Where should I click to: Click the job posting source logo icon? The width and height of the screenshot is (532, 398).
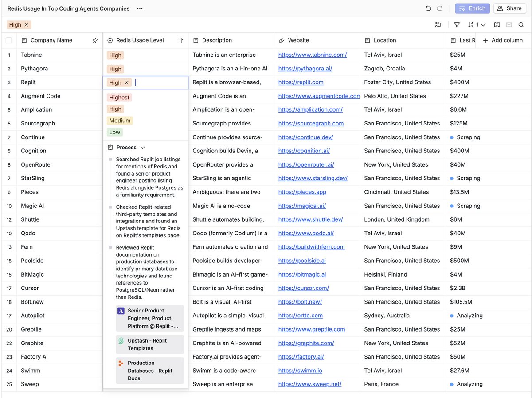tap(121, 311)
